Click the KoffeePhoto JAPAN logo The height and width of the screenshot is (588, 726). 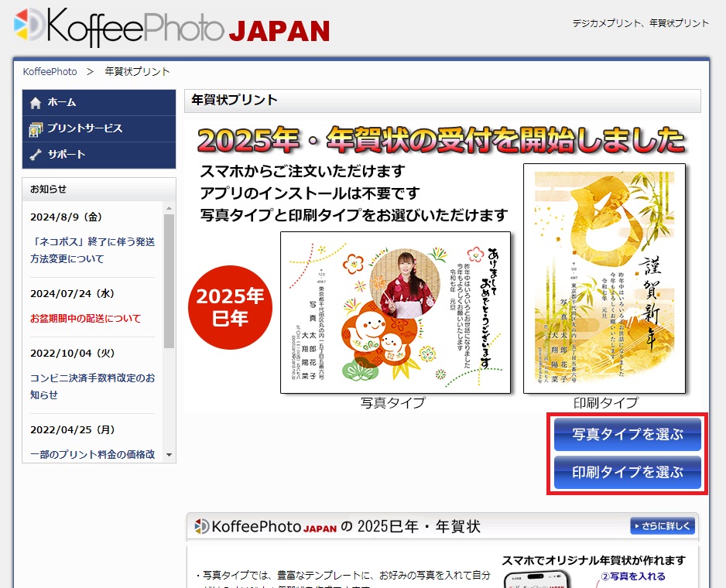tap(172, 27)
